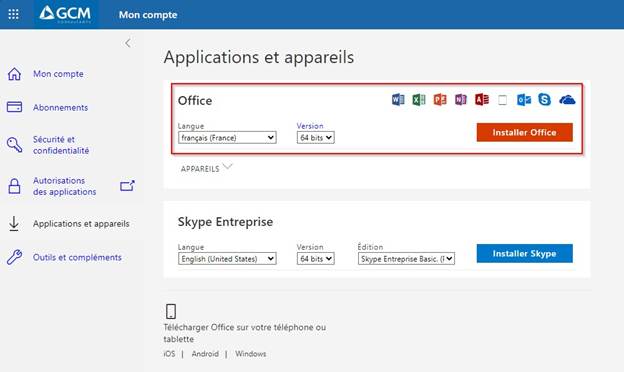The image size is (624, 372).
Task: Click the wrench icon for Outils et compléments
Action: (14, 257)
